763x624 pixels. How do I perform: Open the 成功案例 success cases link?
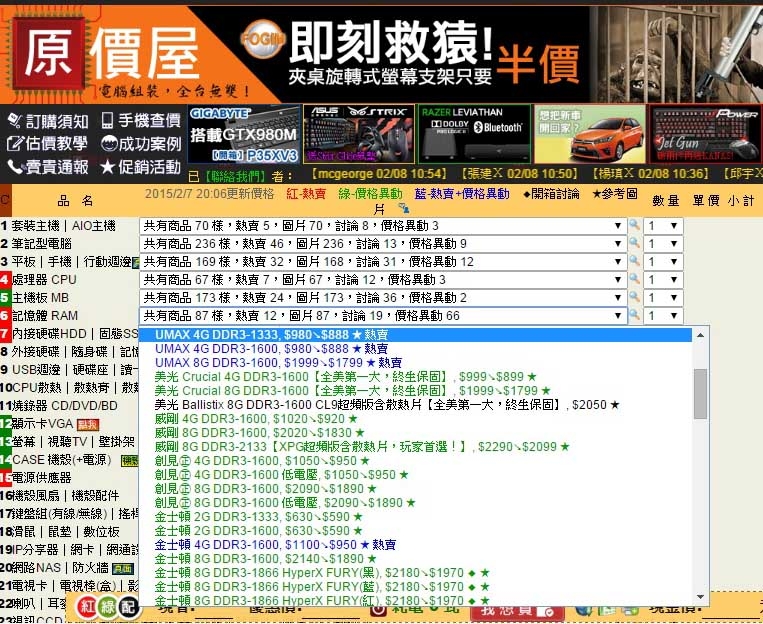tap(141, 144)
